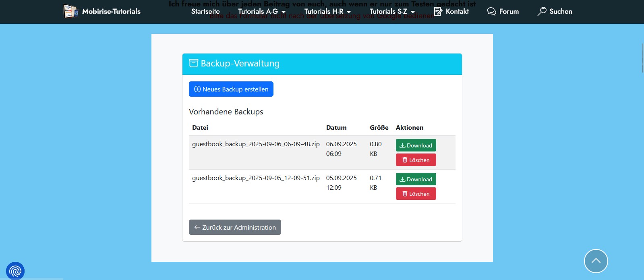Click the date 05.09.2025 12:09
This screenshot has width=644, height=280.
tap(342, 183)
